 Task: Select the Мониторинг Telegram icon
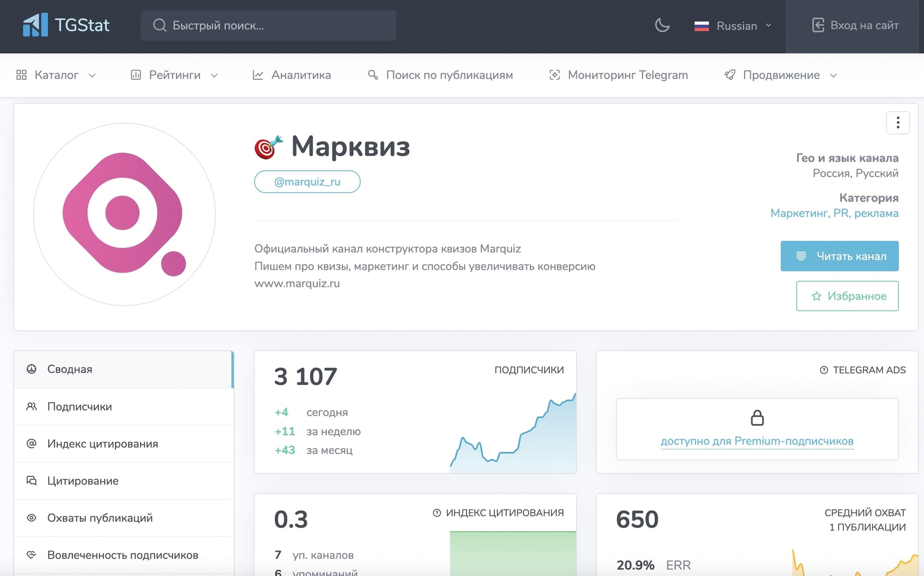[554, 75]
